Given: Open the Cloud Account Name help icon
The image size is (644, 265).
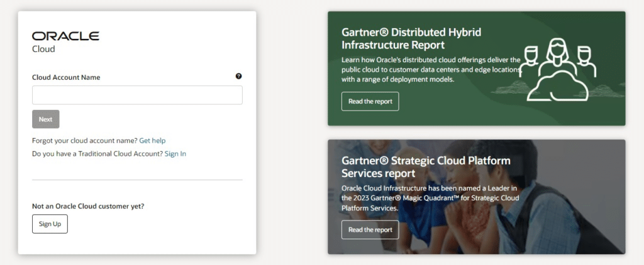Looking at the screenshot, I should click(x=238, y=77).
